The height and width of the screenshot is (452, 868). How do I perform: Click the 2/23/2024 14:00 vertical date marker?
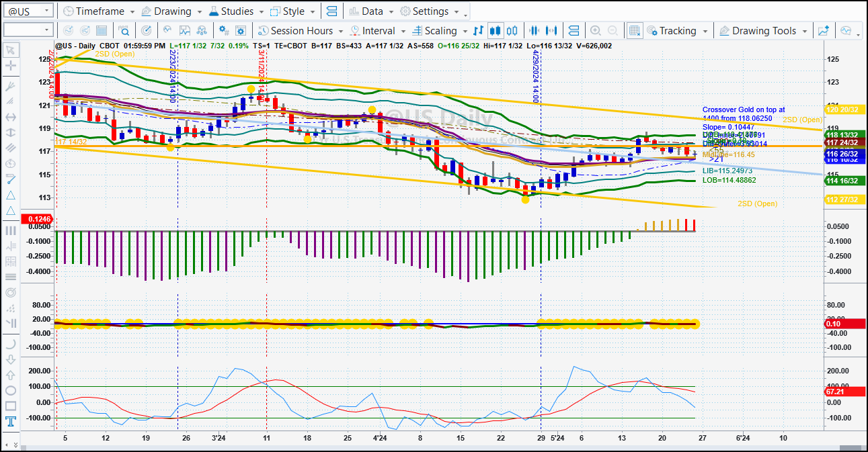pyautogui.click(x=173, y=77)
